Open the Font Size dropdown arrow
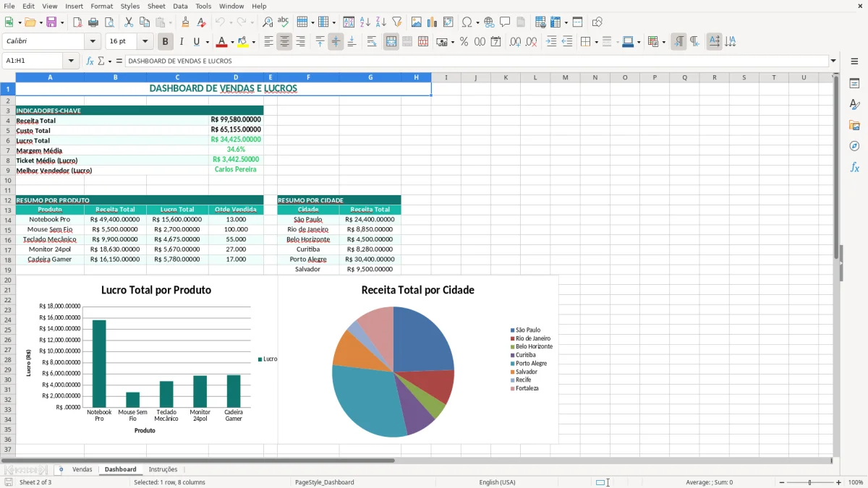 tap(145, 42)
